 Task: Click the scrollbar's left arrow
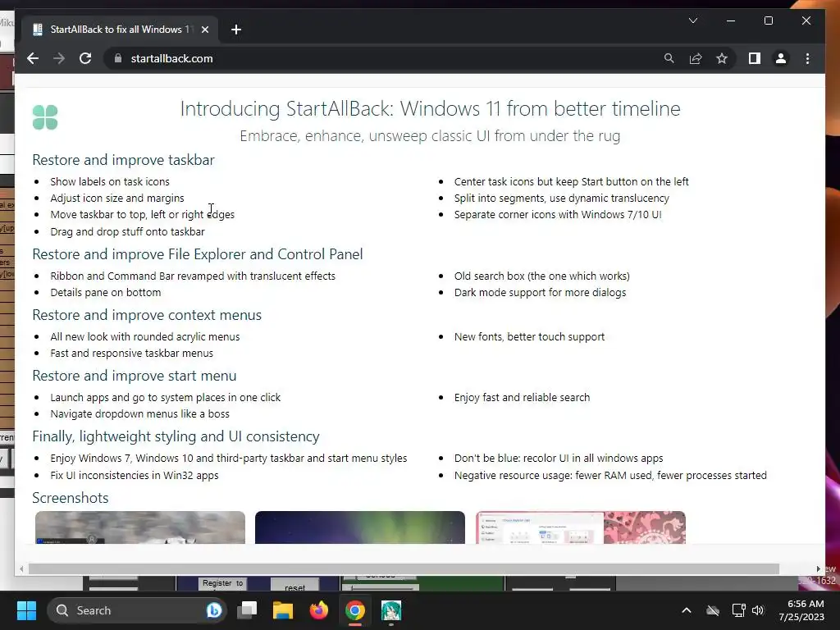(21, 569)
